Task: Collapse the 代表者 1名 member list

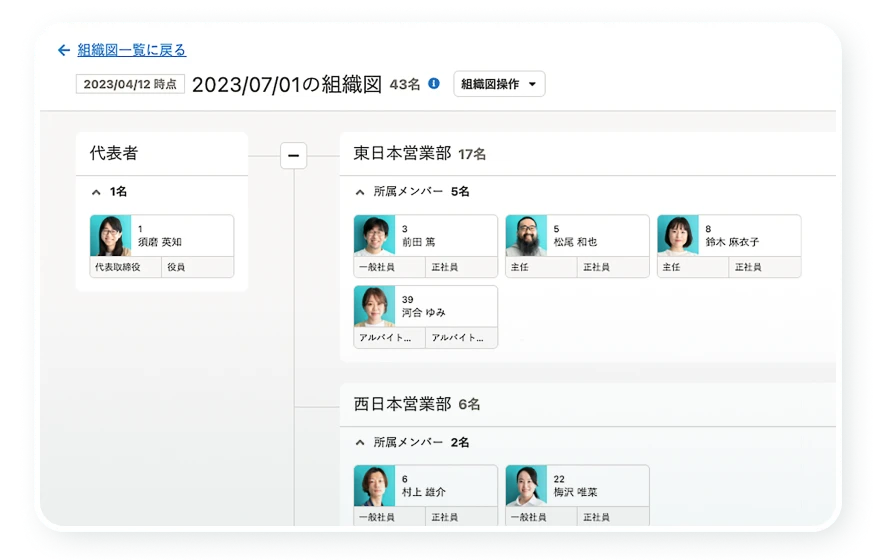Action: (x=96, y=191)
